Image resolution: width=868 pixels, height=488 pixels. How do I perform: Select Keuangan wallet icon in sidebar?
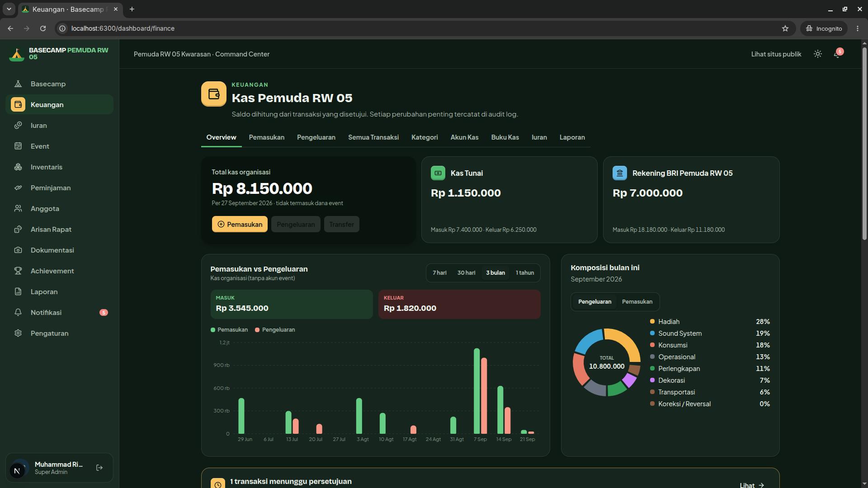pos(18,105)
